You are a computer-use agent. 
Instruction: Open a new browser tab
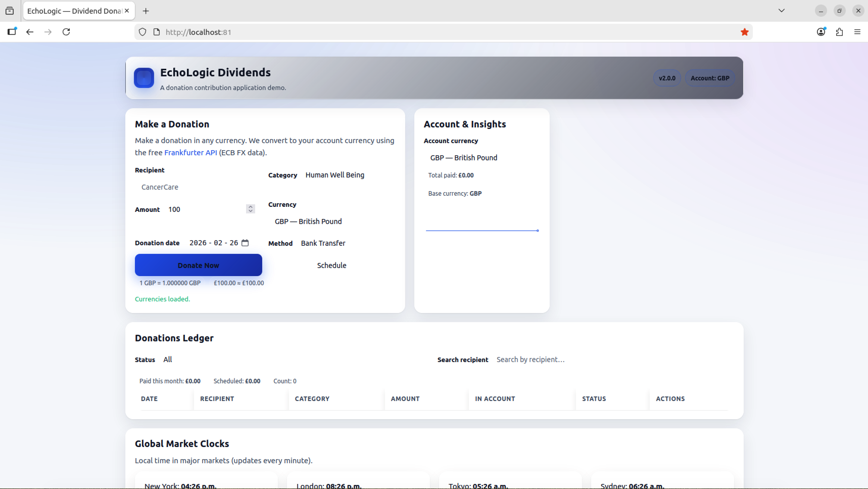click(x=146, y=11)
